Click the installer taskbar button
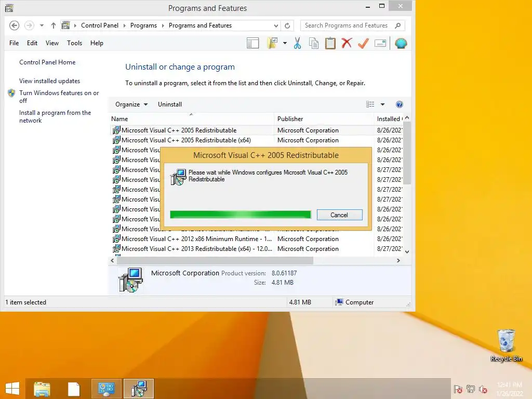The image size is (532, 399). 138,389
